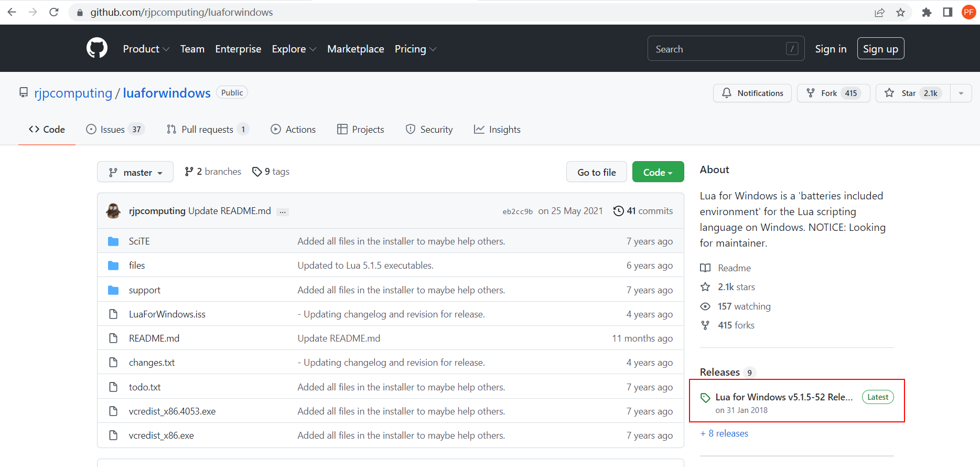Click the release tag icon under Releases
Viewport: 980px width, 467px height.
click(x=705, y=398)
